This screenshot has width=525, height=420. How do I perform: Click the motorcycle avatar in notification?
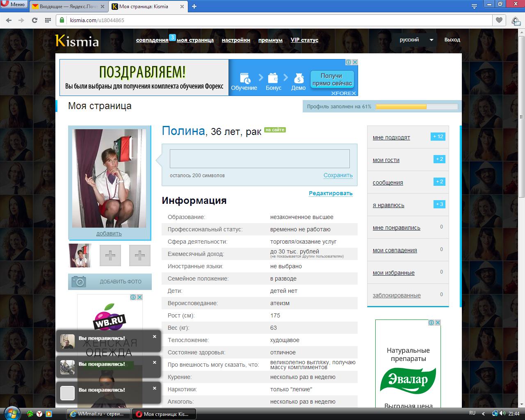(x=68, y=367)
